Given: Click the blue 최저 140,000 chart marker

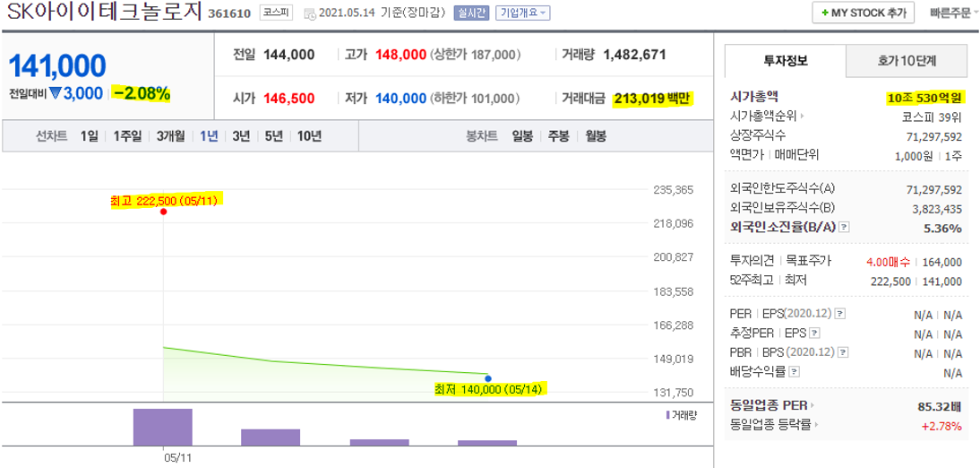Looking at the screenshot, I should [x=488, y=378].
